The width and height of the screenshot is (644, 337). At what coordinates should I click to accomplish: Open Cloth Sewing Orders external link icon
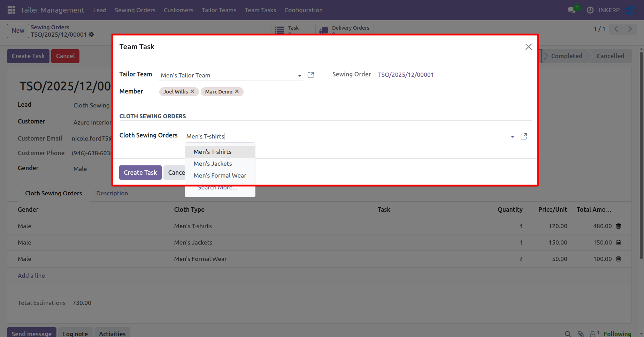[524, 136]
